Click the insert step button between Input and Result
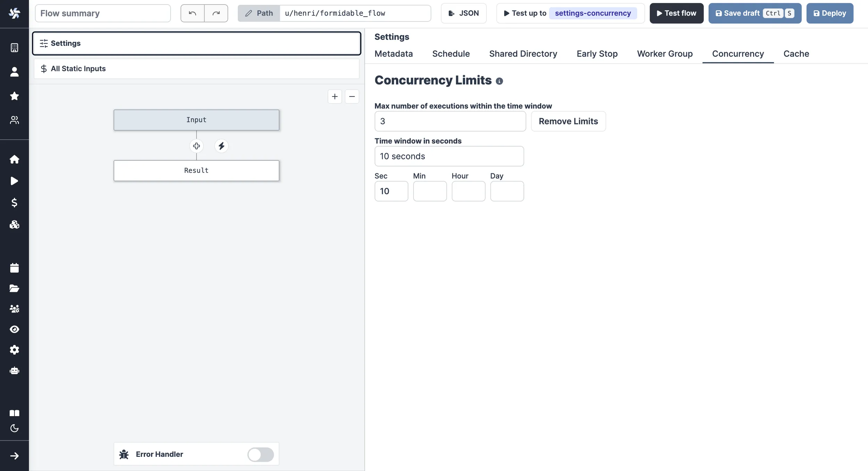This screenshot has height=471, width=868. click(x=197, y=146)
